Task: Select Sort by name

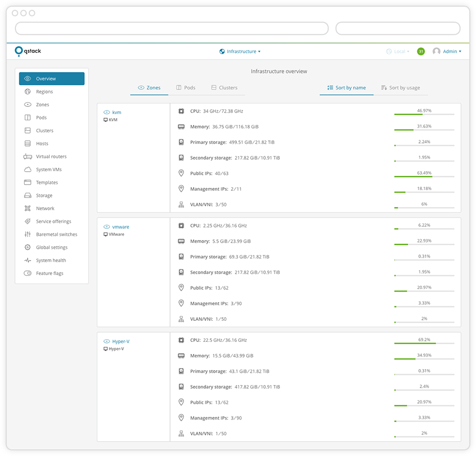Action: click(346, 88)
